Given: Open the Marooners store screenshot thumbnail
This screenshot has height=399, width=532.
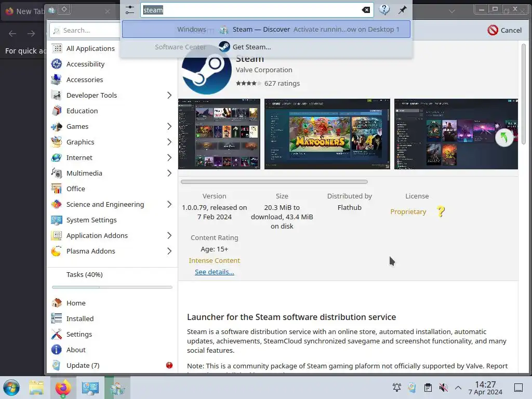Looking at the screenshot, I should pyautogui.click(x=327, y=134).
